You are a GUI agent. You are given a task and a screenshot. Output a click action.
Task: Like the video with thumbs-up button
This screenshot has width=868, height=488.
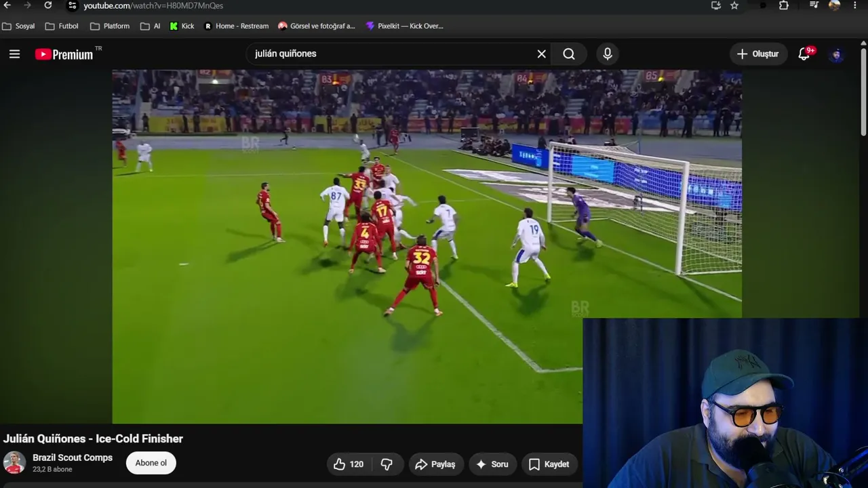(x=349, y=464)
